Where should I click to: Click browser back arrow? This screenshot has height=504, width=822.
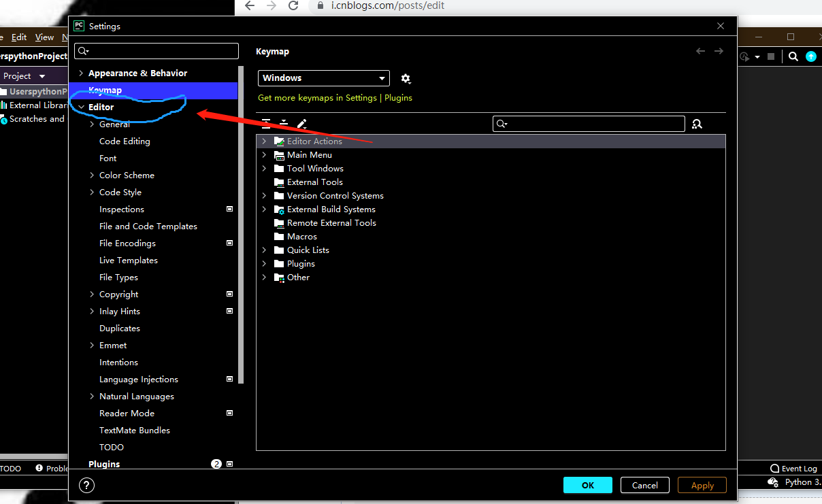click(x=249, y=5)
